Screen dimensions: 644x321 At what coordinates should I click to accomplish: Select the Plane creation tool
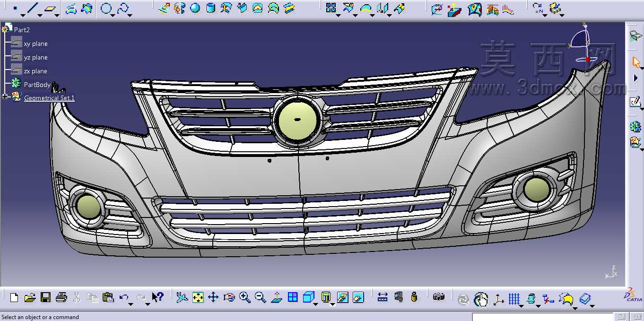click(50, 9)
